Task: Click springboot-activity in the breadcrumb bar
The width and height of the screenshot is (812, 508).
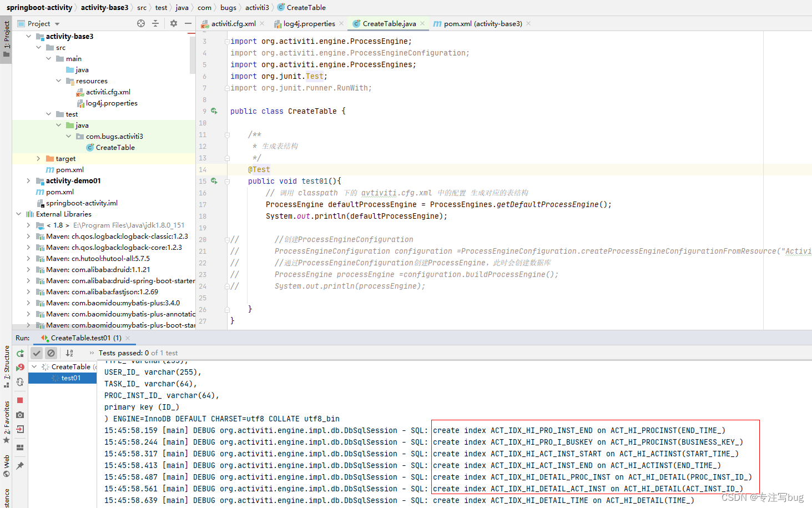Action: tap(39, 7)
